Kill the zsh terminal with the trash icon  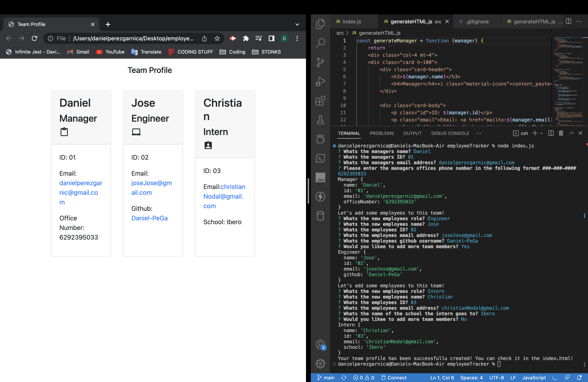coord(561,133)
